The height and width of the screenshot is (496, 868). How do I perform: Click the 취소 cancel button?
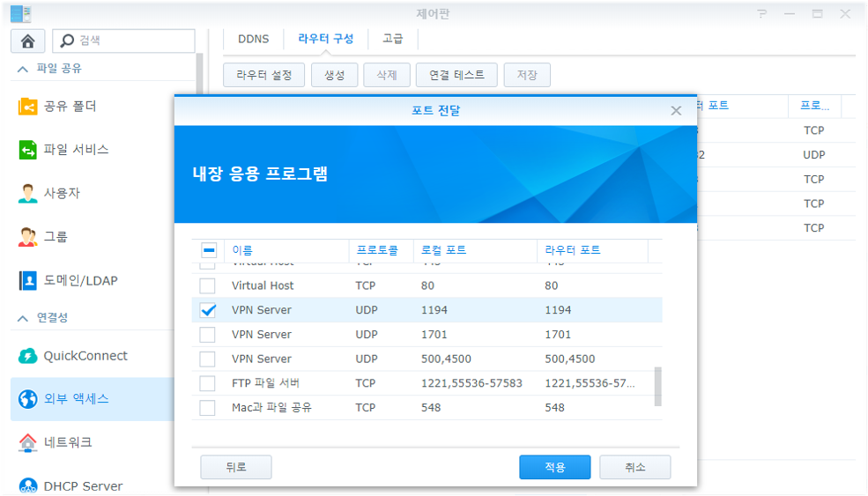point(635,467)
